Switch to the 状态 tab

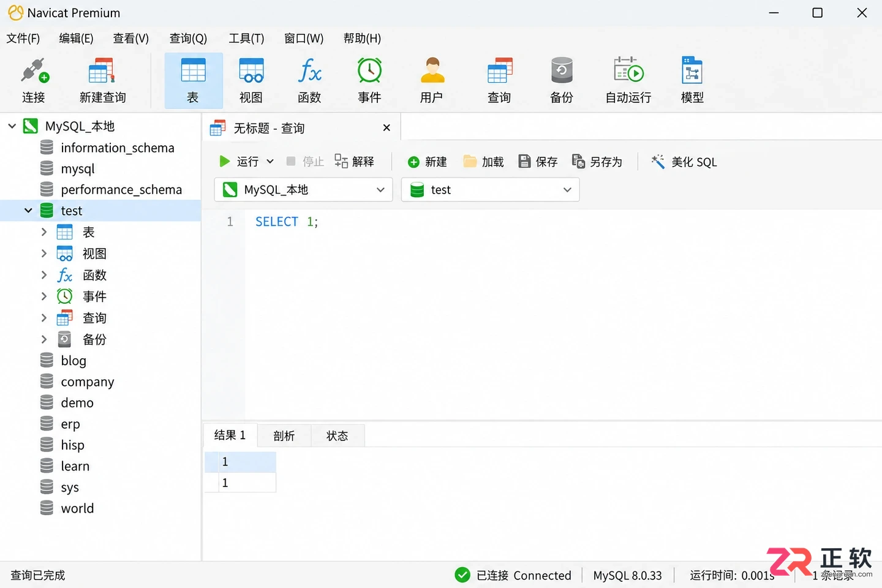(337, 435)
